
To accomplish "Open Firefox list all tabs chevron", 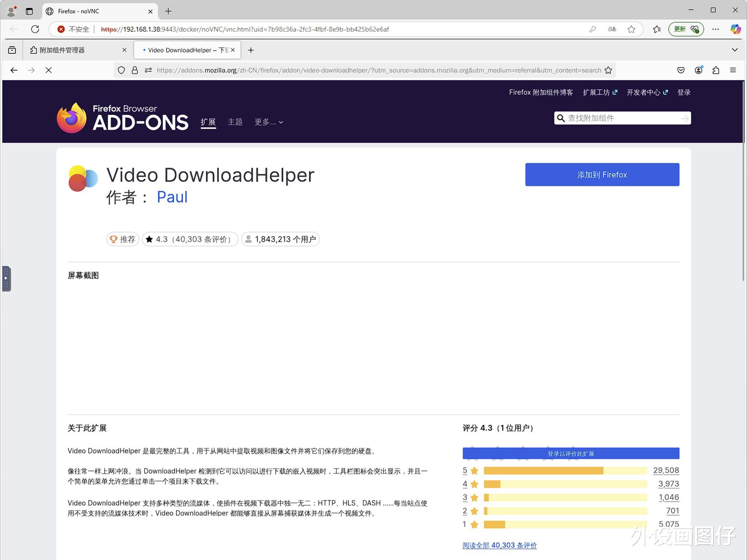I will click(x=735, y=50).
